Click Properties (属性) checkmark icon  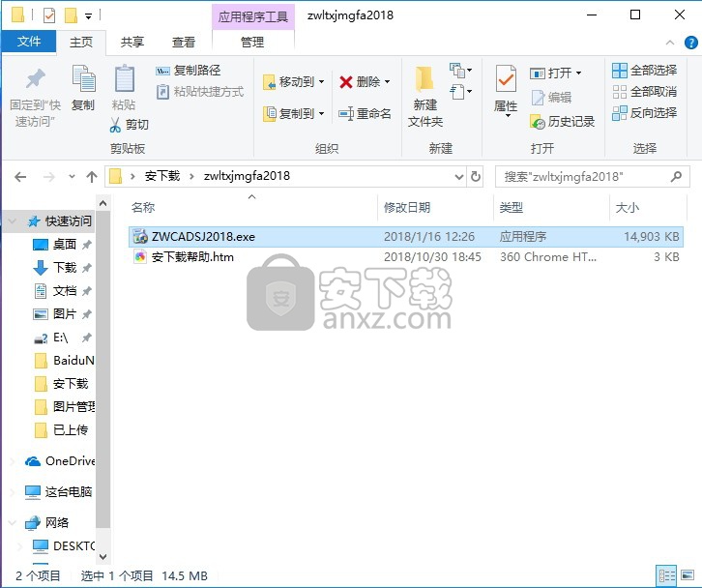point(506,79)
